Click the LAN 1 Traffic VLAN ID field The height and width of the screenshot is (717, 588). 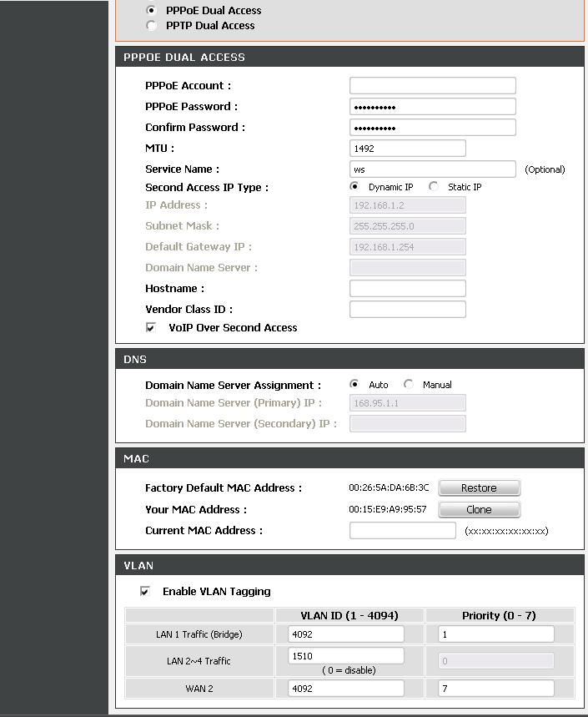pyautogui.click(x=345, y=634)
